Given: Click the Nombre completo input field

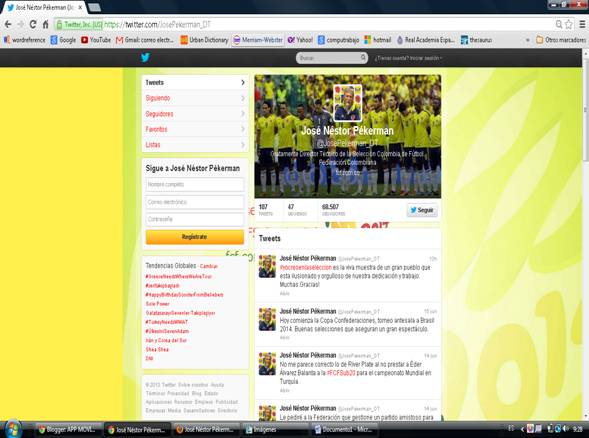Looking at the screenshot, I should [x=195, y=184].
